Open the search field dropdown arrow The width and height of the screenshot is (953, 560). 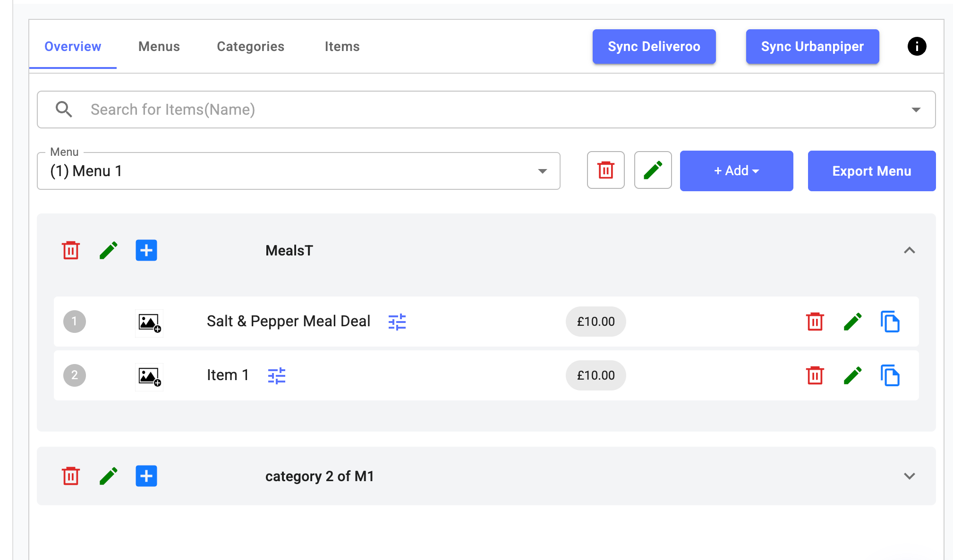pos(916,110)
